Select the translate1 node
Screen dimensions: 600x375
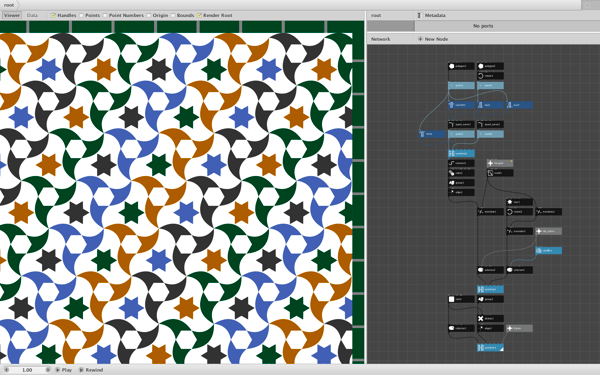point(491,212)
